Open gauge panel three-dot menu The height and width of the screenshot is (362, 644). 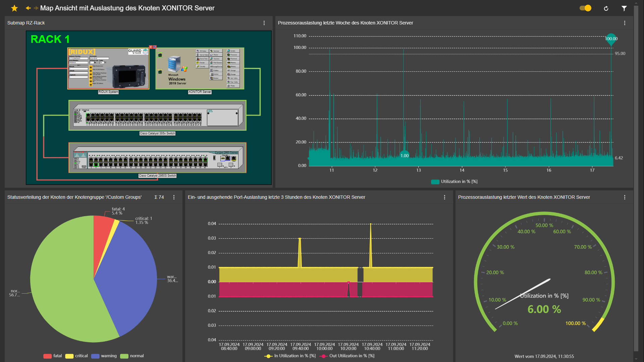click(x=625, y=197)
